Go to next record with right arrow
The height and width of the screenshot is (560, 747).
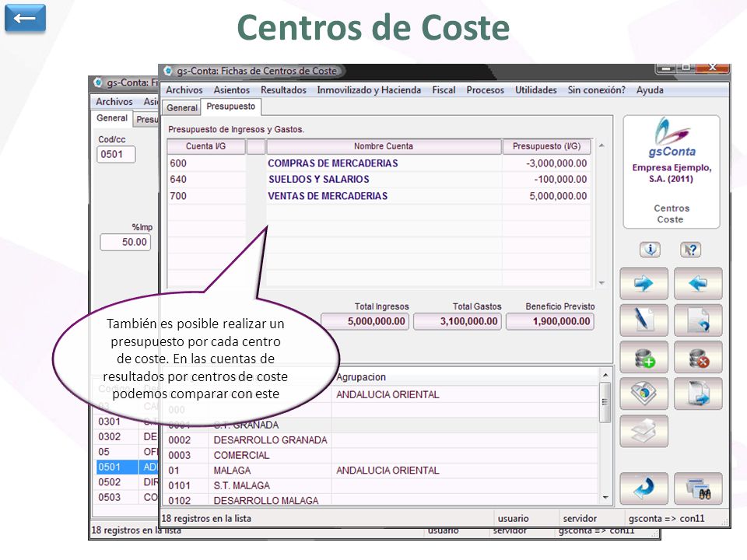tap(644, 284)
